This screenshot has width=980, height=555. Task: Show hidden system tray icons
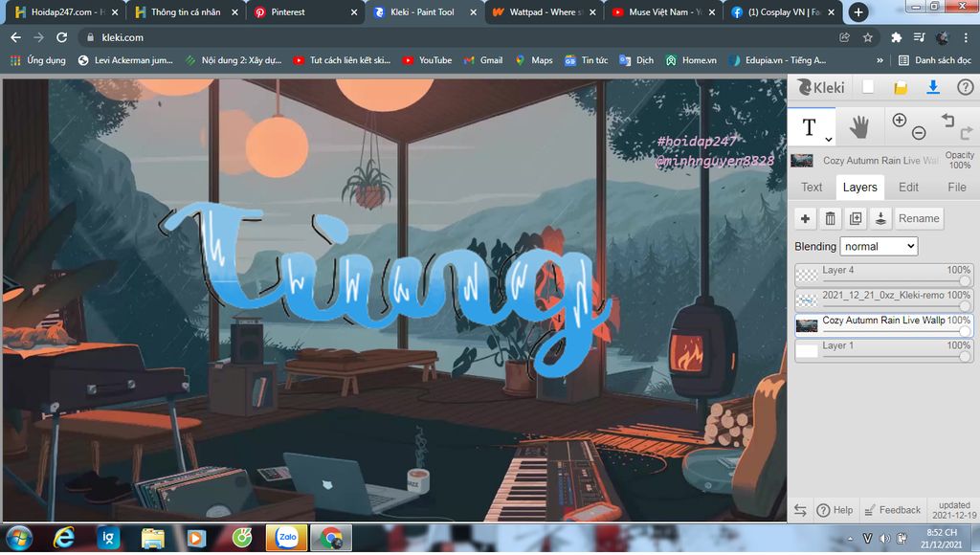point(850,538)
